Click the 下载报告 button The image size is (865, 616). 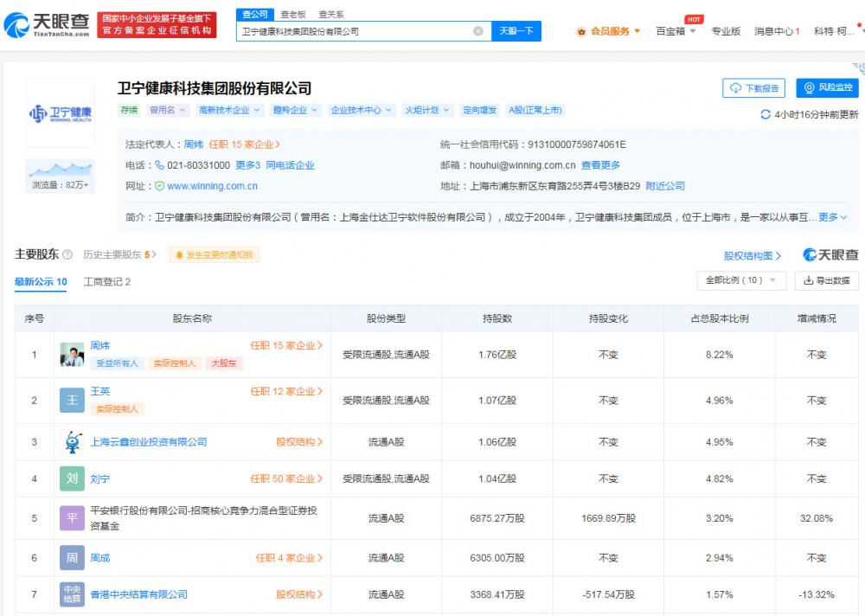coord(754,88)
